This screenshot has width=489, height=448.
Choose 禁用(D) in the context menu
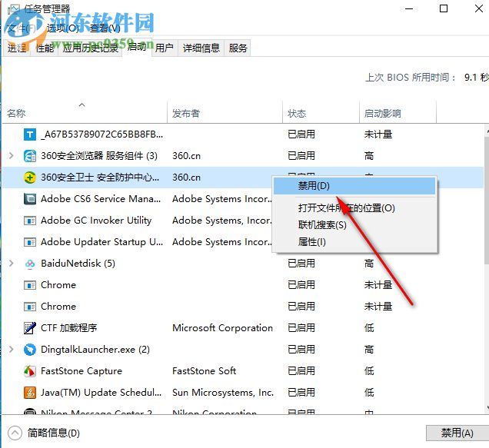coord(354,186)
